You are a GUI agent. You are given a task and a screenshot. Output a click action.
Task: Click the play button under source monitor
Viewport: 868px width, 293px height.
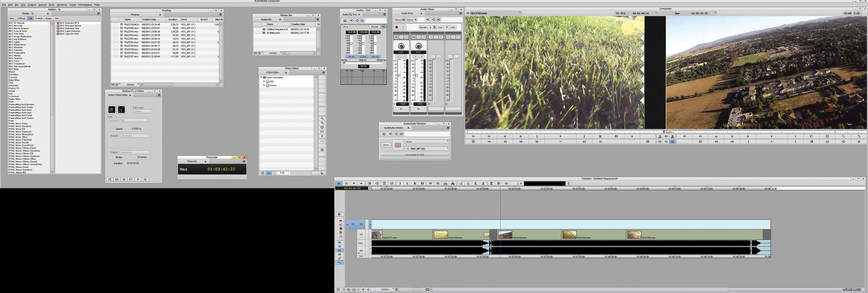(x=560, y=137)
